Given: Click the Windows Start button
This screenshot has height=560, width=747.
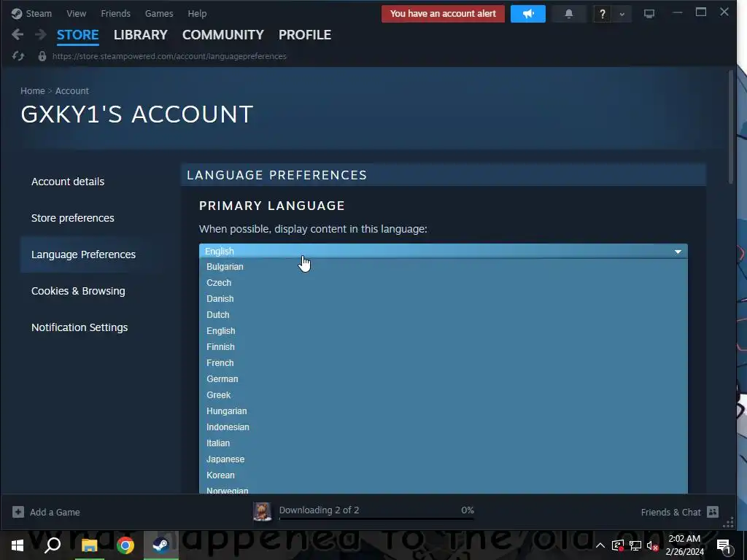Looking at the screenshot, I should click(18, 545).
